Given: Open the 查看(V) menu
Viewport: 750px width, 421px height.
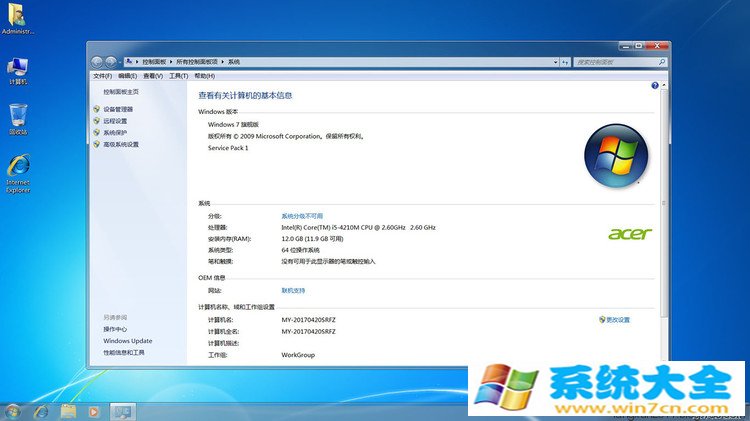Looking at the screenshot, I should [x=153, y=76].
